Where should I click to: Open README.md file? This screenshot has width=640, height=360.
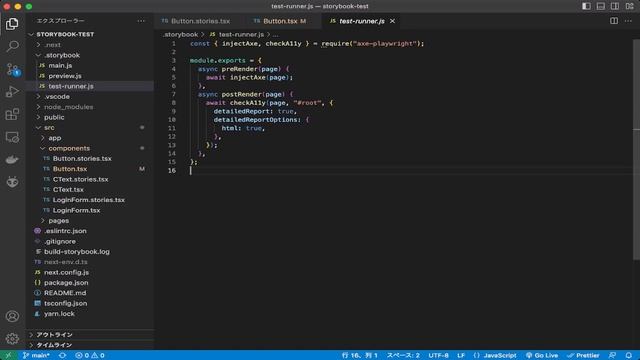pyautogui.click(x=90, y=293)
